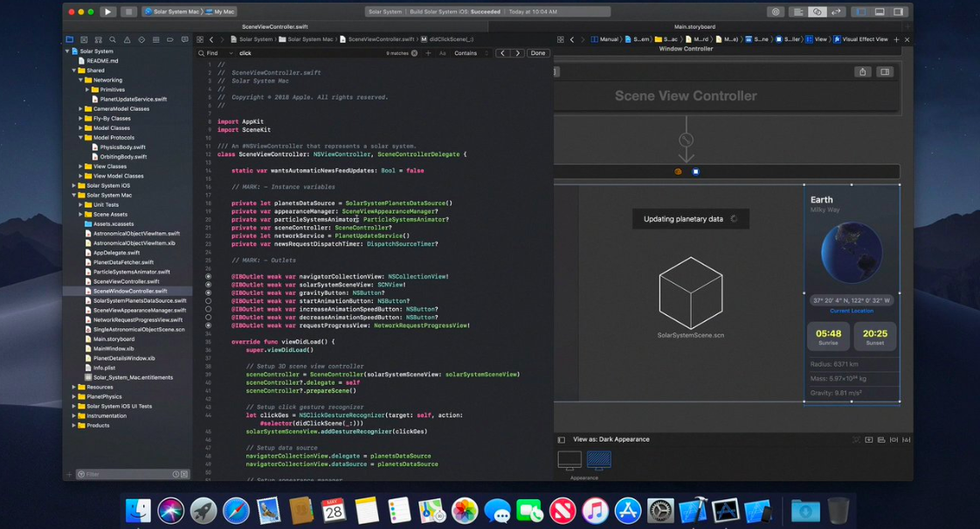The height and width of the screenshot is (529, 980).
Task: Click the share icon in storyboard window toolbar
Action: click(862, 72)
